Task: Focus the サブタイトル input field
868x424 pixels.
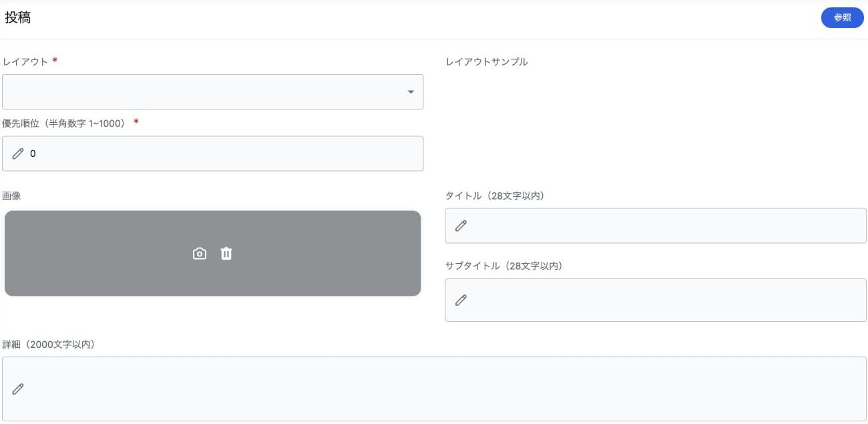Action: click(656, 300)
